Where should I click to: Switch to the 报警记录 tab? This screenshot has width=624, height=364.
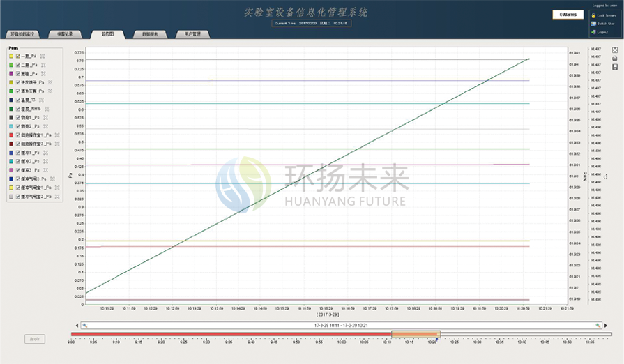coord(65,34)
